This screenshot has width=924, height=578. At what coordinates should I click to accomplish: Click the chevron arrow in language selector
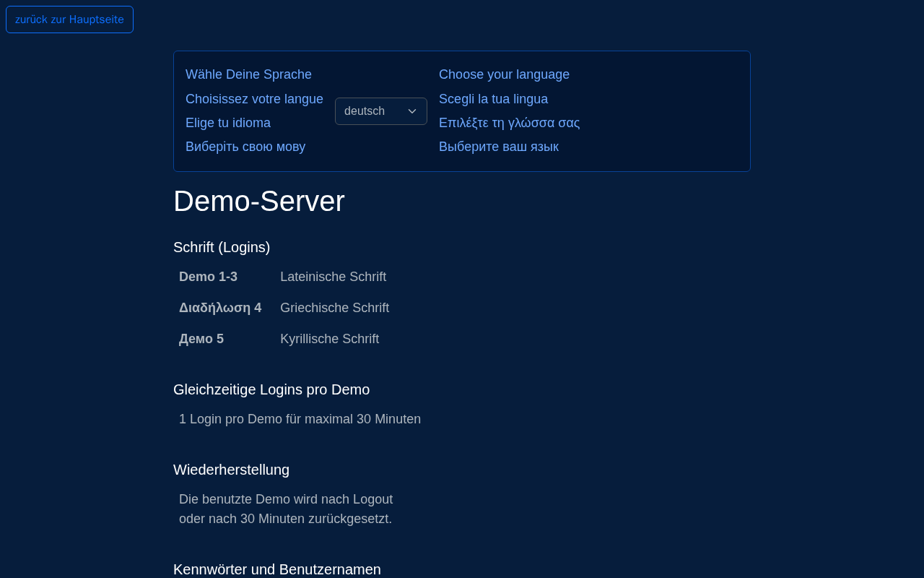pyautogui.click(x=412, y=111)
